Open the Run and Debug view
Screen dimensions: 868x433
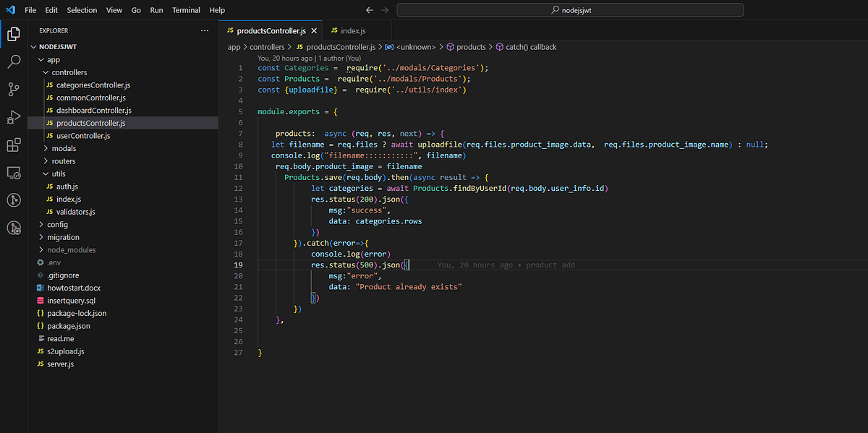click(x=14, y=116)
